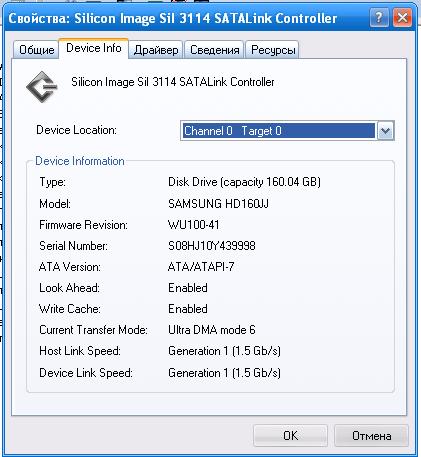
Task: Open the Ресурсы tab
Action: coord(273,50)
